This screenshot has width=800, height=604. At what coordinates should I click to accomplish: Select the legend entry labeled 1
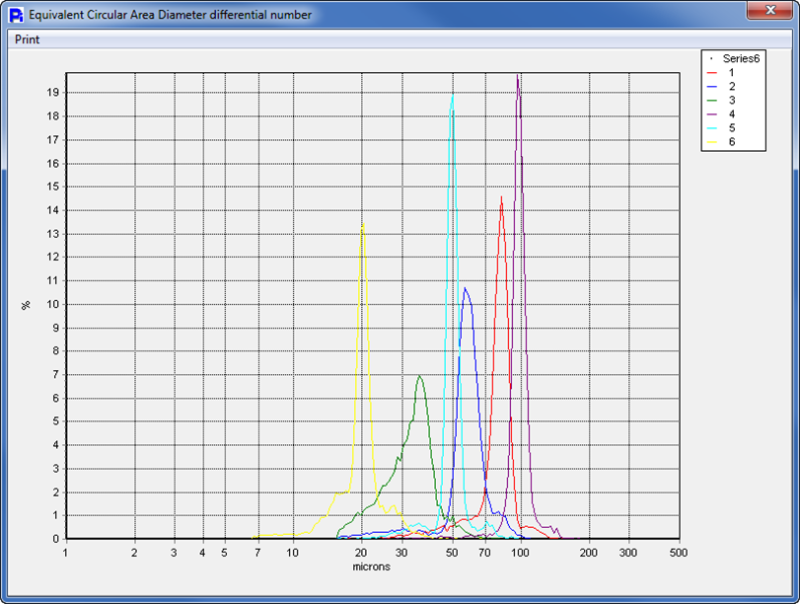(x=725, y=72)
